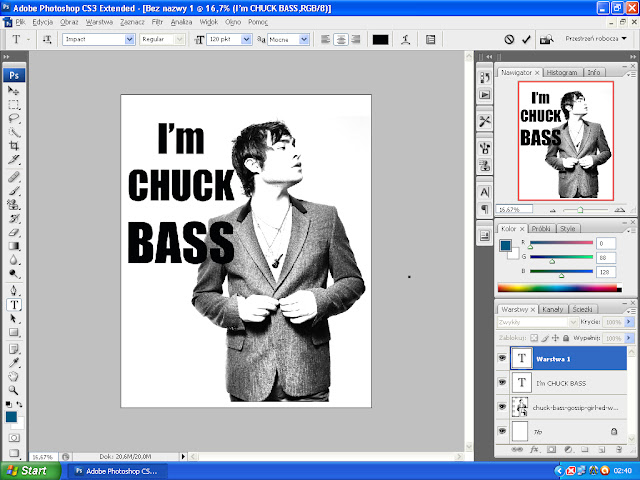
Task: Select the History Brush tool
Action: pos(13,218)
